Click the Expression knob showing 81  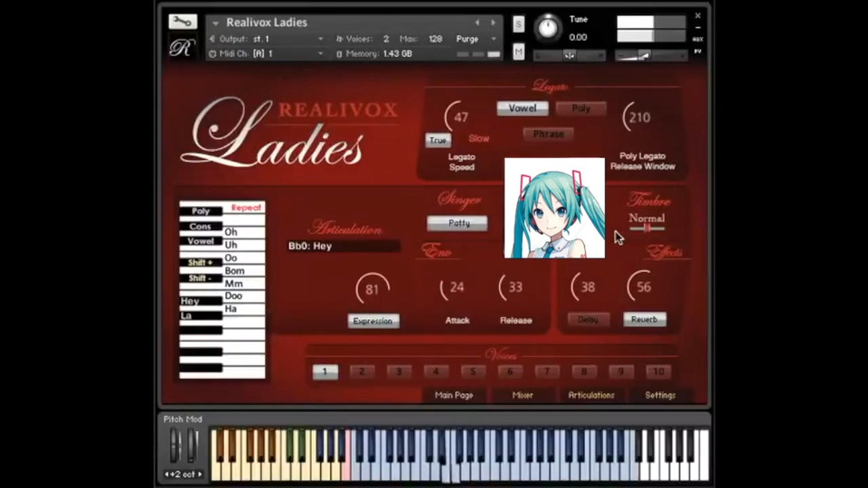click(x=372, y=288)
